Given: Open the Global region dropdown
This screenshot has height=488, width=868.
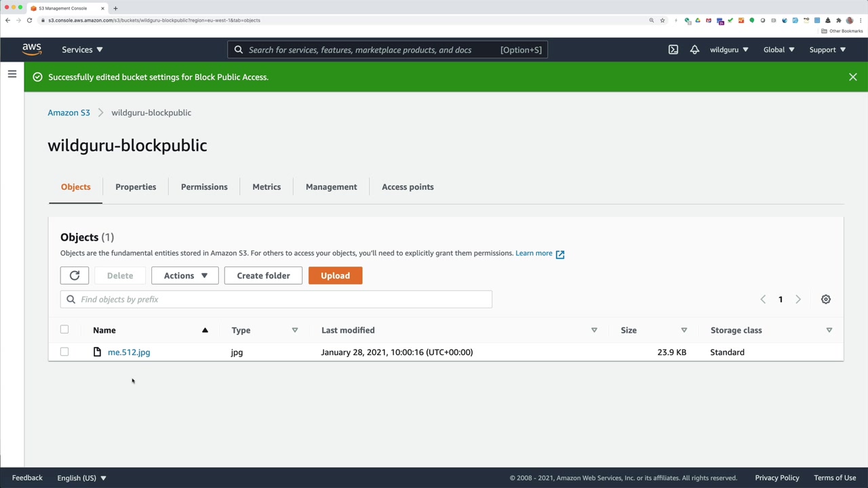Looking at the screenshot, I should tap(778, 49).
